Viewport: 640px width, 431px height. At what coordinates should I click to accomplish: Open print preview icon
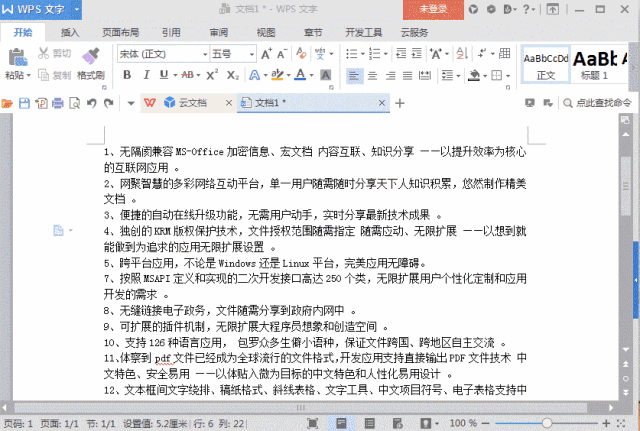(75, 103)
